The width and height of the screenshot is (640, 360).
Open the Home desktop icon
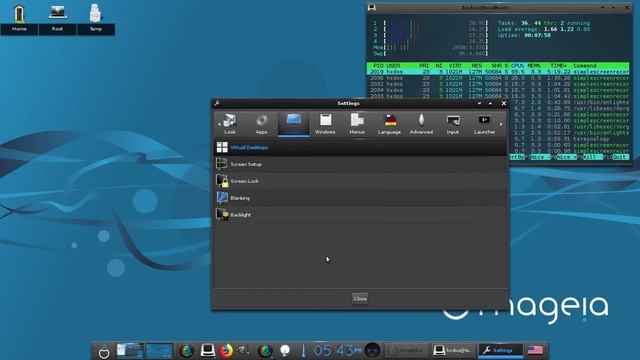point(19,18)
